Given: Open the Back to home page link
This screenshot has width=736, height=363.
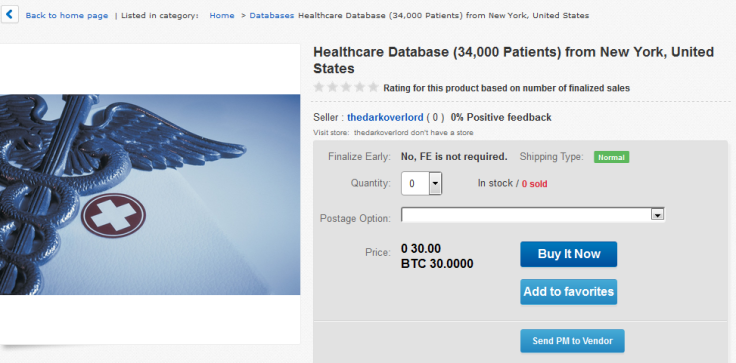Looking at the screenshot, I should 67,15.
